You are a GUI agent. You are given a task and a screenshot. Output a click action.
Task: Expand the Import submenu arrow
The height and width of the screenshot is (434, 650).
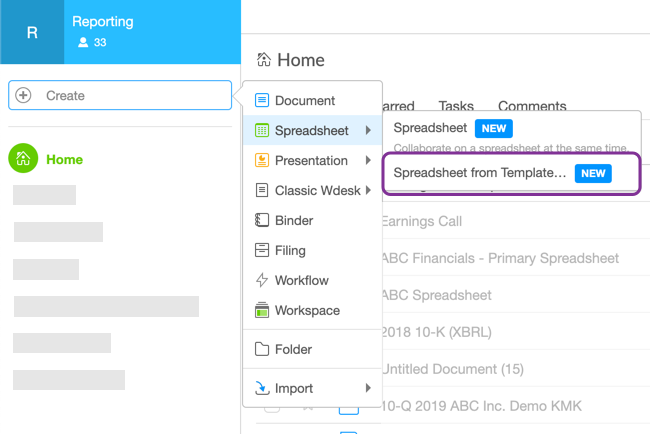click(369, 388)
